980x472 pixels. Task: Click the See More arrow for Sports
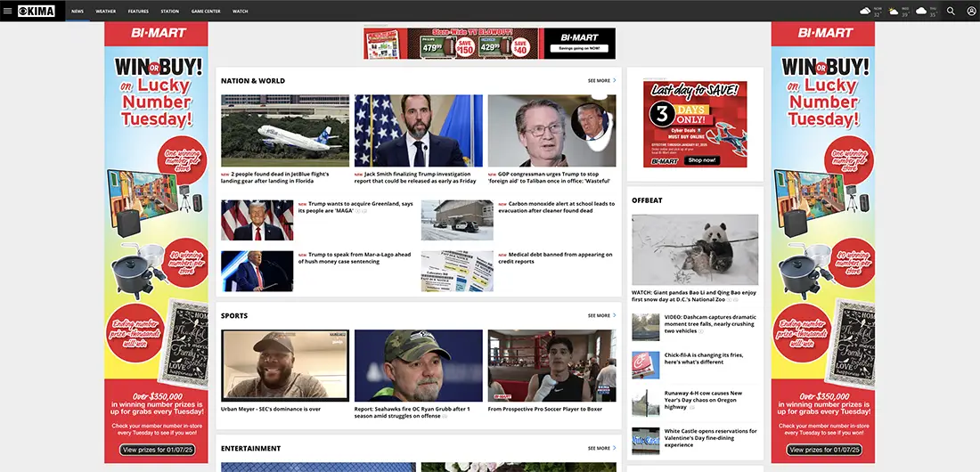pos(615,316)
